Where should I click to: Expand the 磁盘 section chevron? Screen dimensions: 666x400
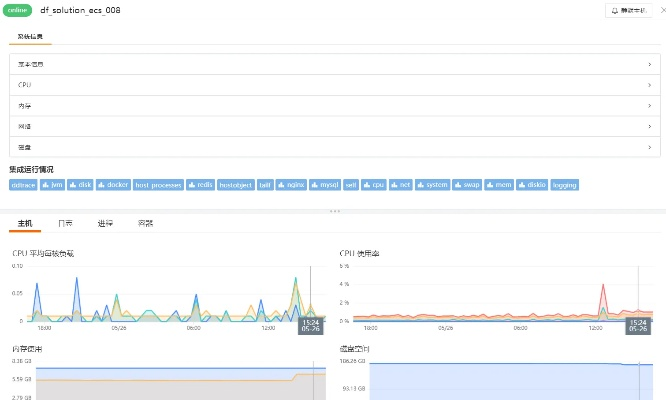pos(650,148)
